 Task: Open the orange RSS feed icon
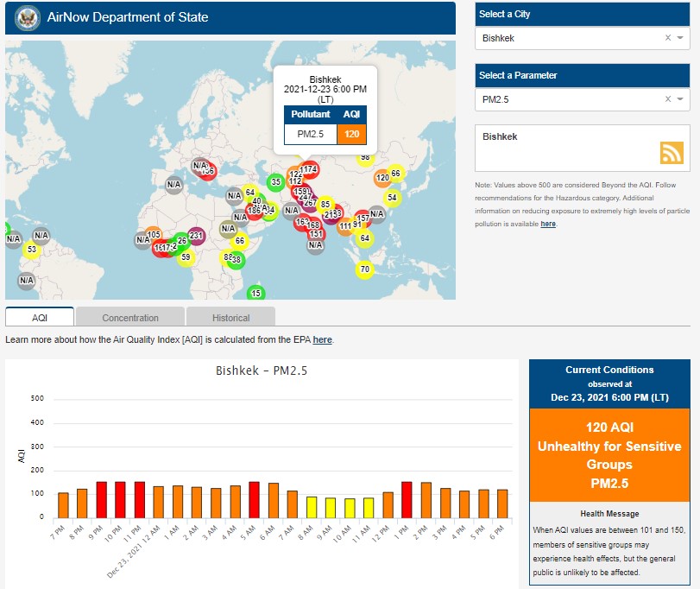pos(672,152)
